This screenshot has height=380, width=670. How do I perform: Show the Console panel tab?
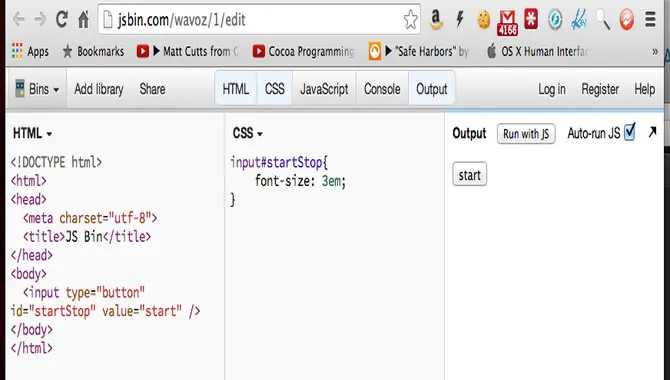pyautogui.click(x=382, y=89)
